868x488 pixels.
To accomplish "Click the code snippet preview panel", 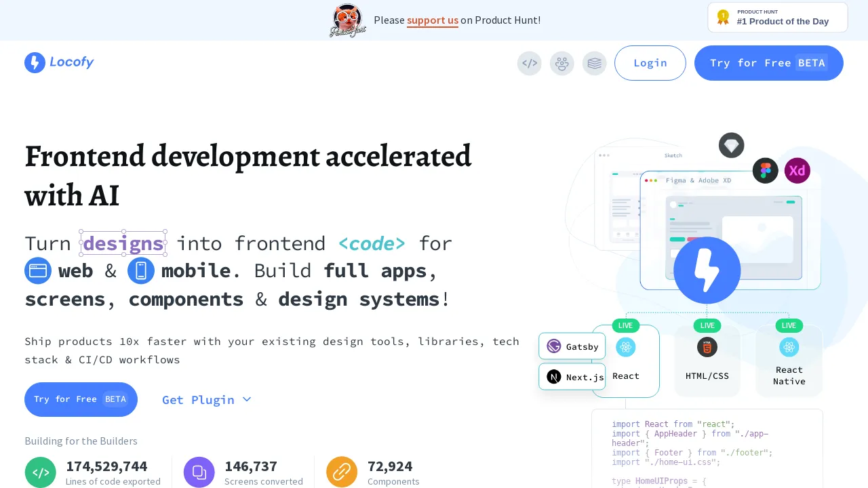I will point(707,448).
